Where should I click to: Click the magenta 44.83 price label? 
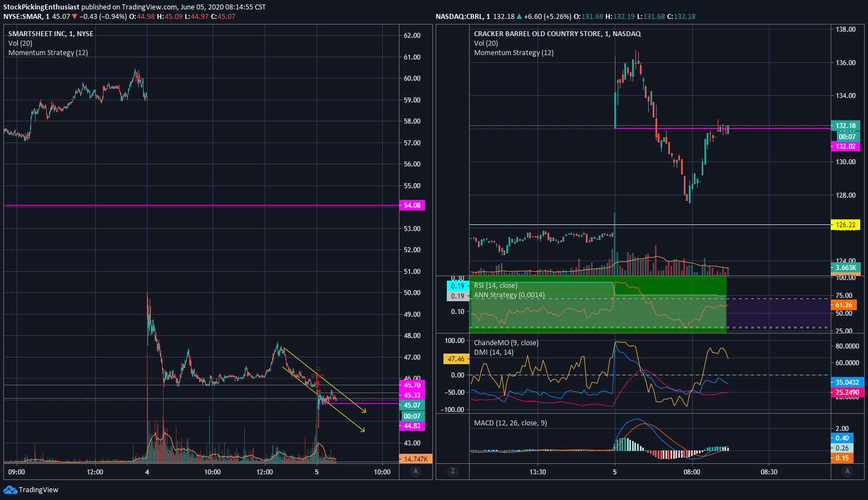pos(412,426)
